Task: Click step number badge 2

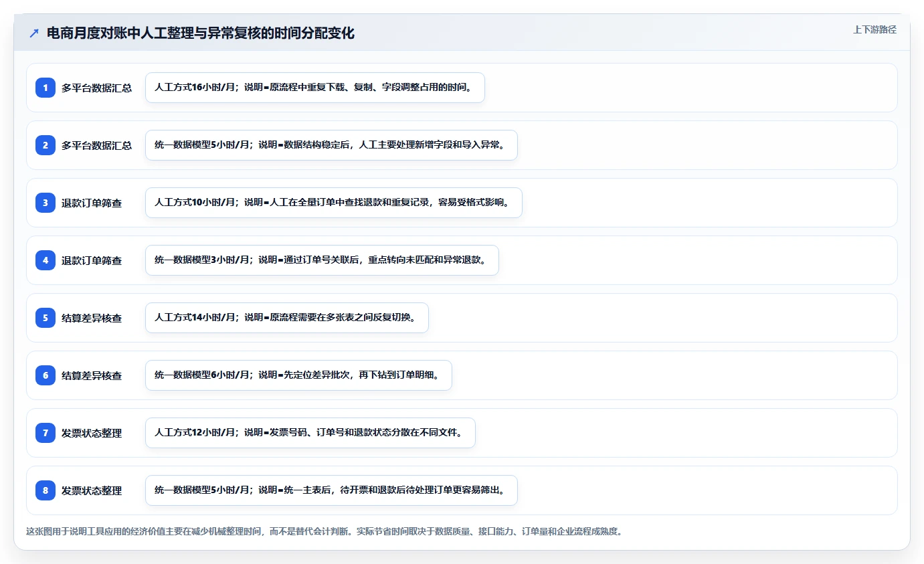Action: pyautogui.click(x=45, y=145)
